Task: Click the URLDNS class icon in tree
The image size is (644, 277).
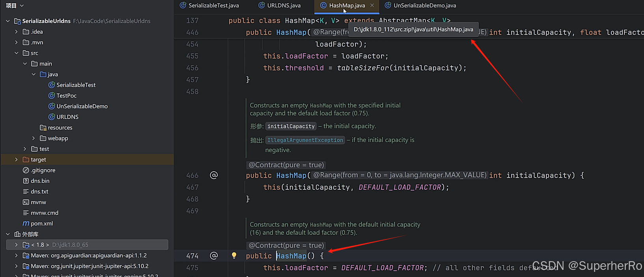Action: 52,117
